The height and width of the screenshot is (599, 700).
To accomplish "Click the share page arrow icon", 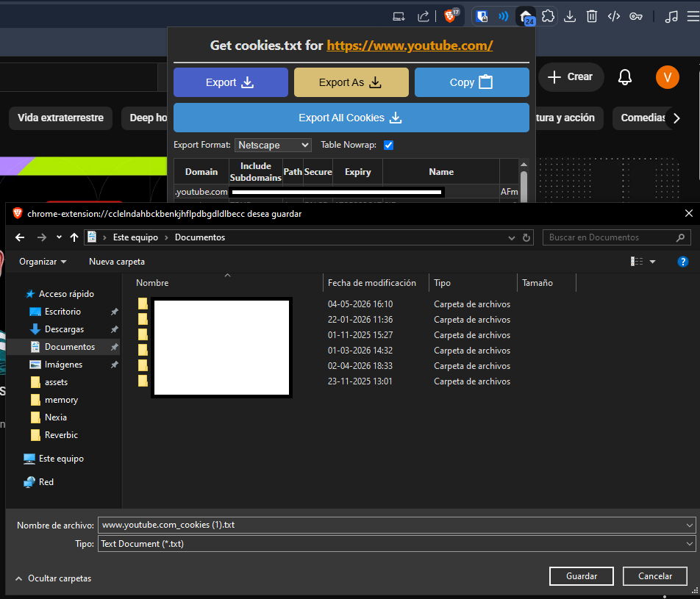I will (423, 16).
